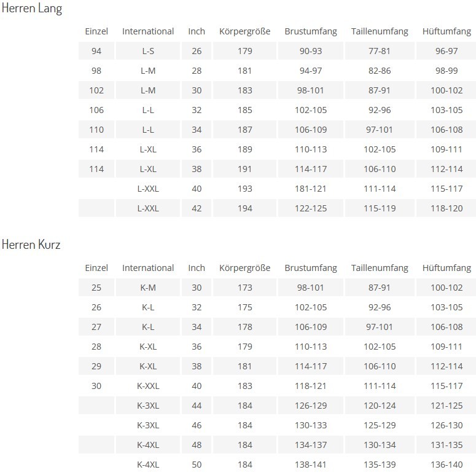476x475 pixels.
Task: Select Brustumfang value 90-93
Action: (x=311, y=51)
